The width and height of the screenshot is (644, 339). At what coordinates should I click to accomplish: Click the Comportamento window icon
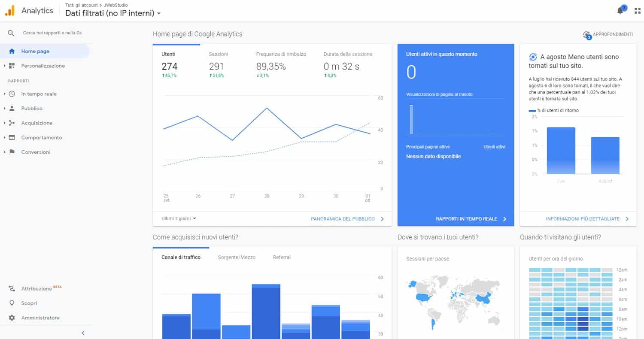[x=12, y=137]
